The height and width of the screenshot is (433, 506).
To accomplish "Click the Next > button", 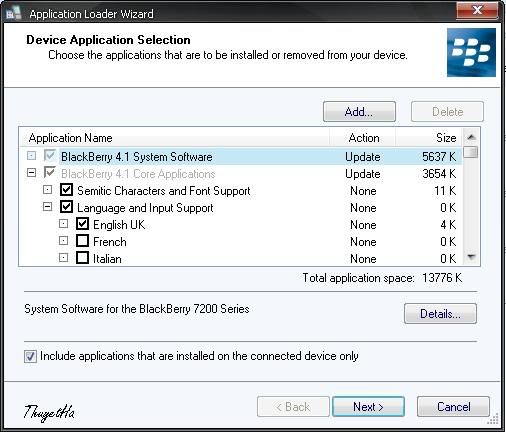I will coord(368,407).
